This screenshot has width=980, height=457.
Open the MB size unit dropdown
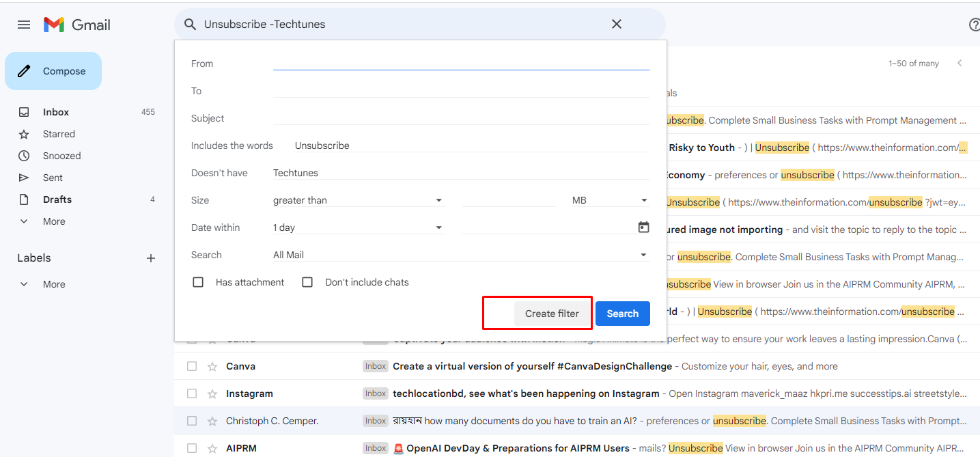click(610, 200)
